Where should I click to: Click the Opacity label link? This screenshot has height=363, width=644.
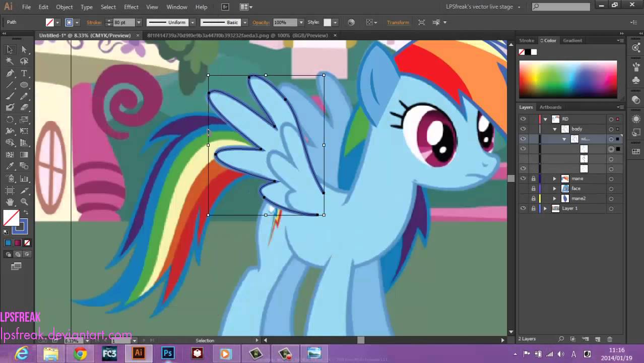tap(261, 23)
